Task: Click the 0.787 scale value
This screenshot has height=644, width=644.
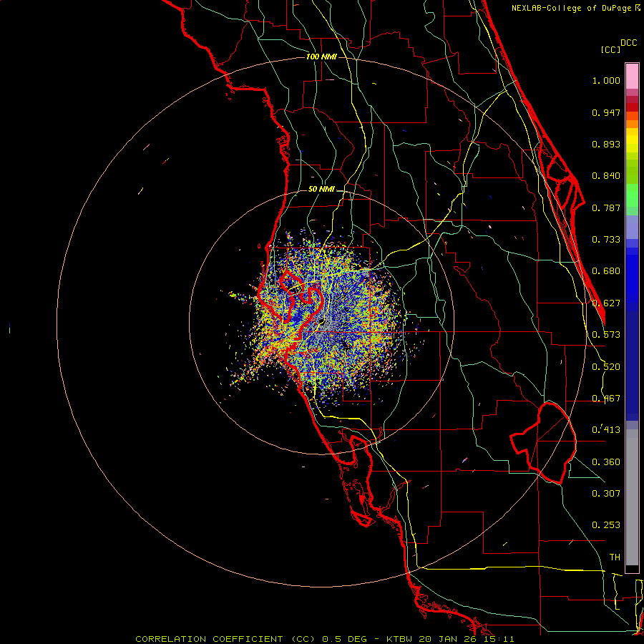Action: (x=606, y=208)
